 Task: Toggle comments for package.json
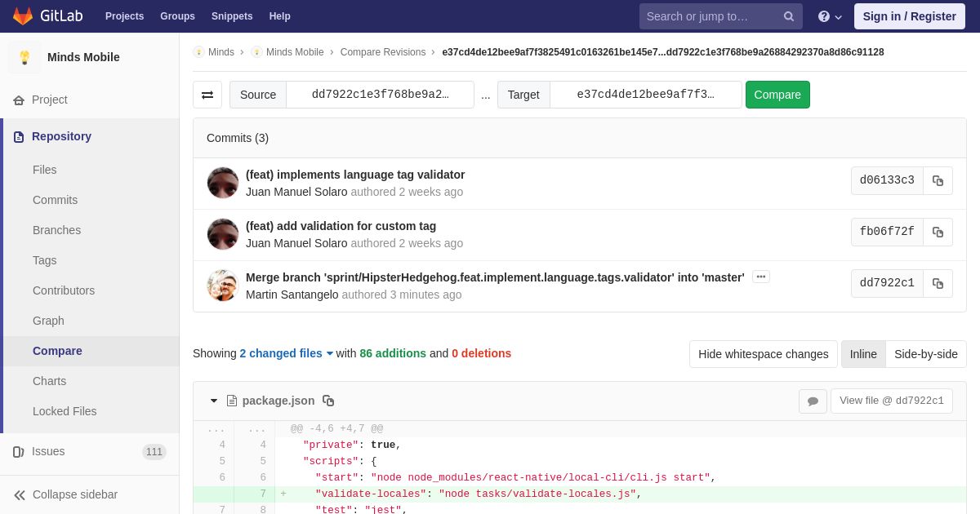pos(813,401)
